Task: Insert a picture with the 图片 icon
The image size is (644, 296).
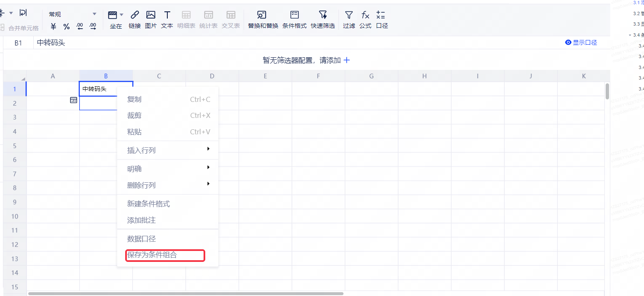Action: pyautogui.click(x=150, y=16)
